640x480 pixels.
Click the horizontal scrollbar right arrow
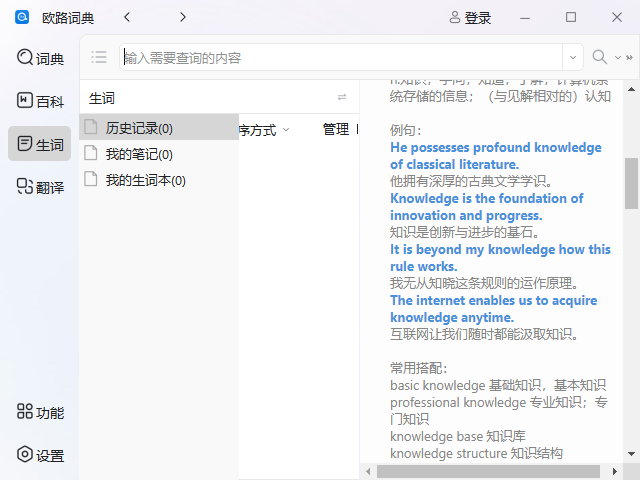[615, 471]
